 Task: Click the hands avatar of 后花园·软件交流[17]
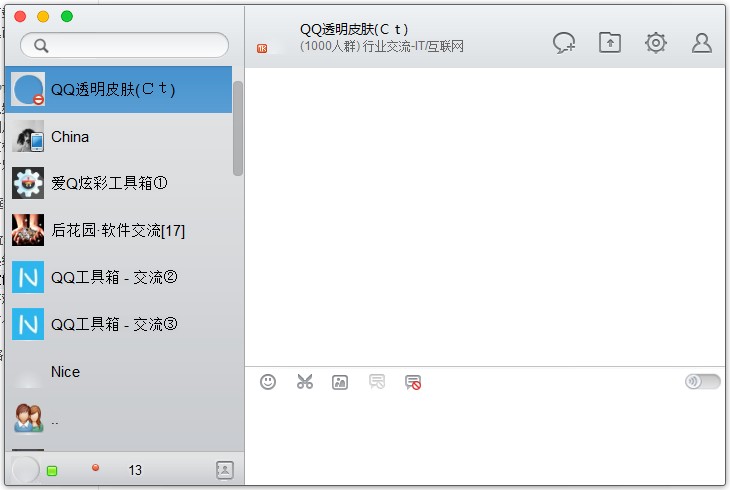click(28, 230)
